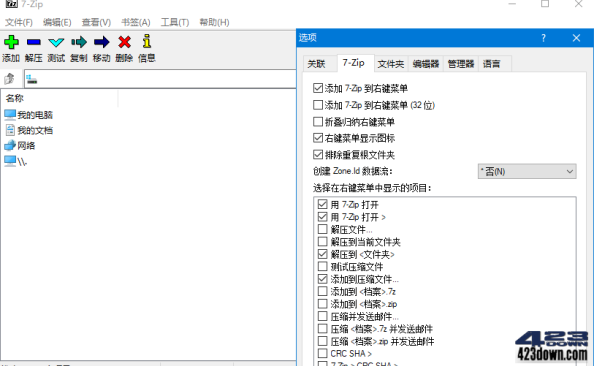Open the 查看(V) menu
This screenshot has width=594, height=366.
96,22
